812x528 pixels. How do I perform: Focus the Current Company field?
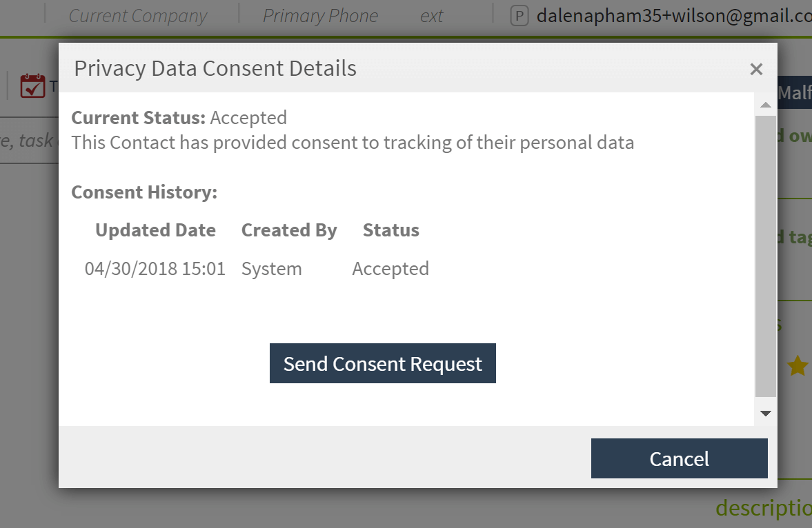tap(138, 16)
